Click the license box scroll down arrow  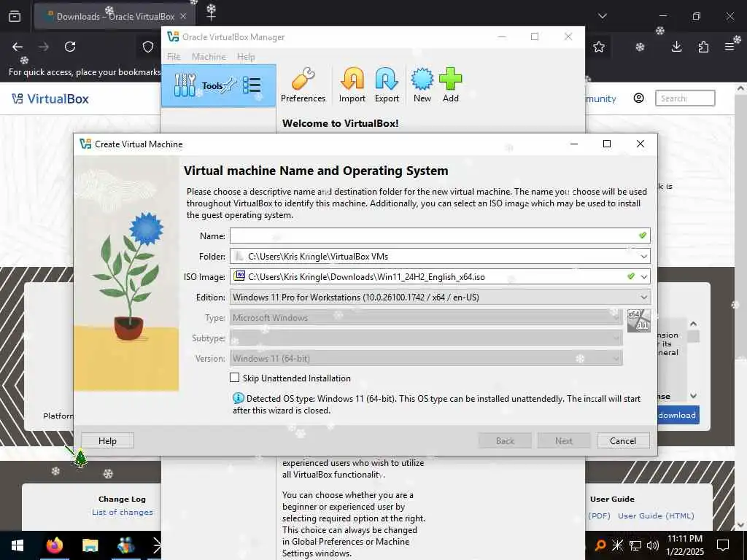(694, 396)
